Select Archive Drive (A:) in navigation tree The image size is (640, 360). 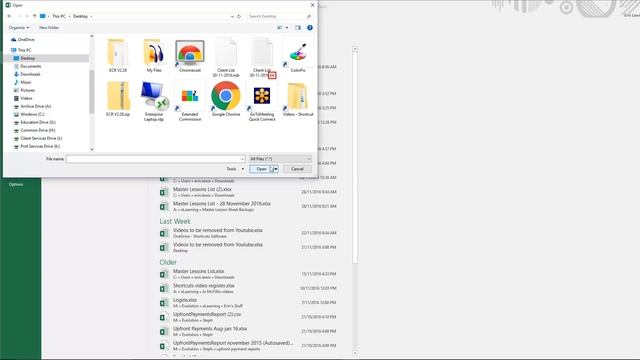point(36,106)
